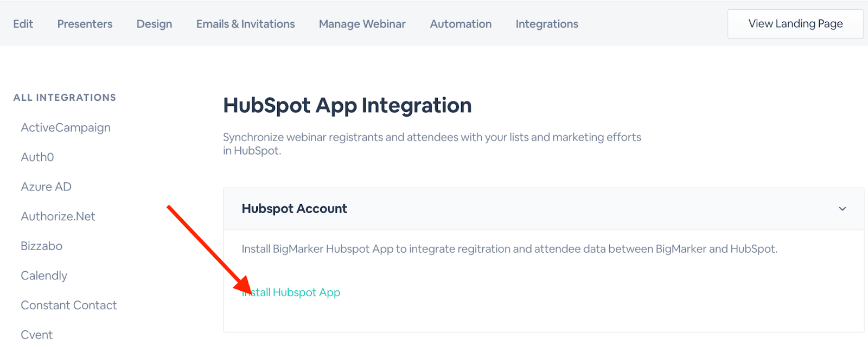Switch to the Presenters tab

pos(85,24)
